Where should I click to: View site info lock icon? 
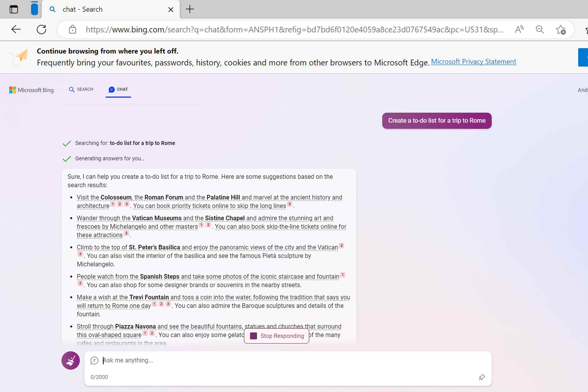point(72,30)
